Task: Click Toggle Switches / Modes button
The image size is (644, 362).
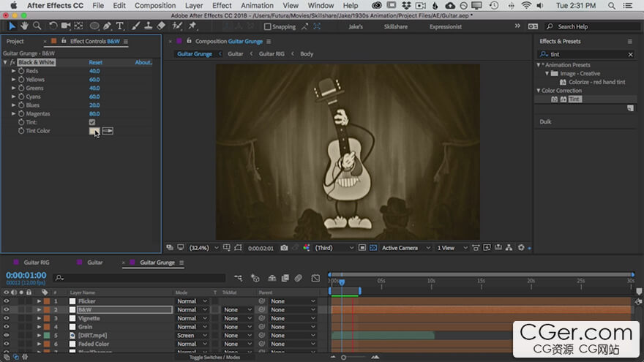Action: click(214, 357)
